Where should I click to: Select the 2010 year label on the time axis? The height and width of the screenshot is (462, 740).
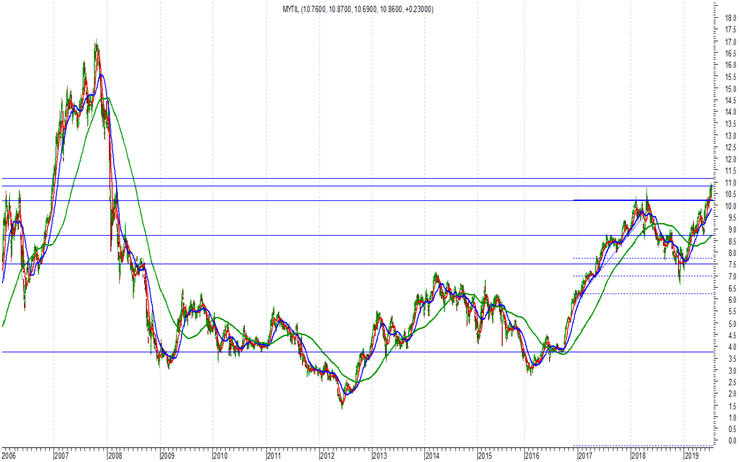[220, 456]
